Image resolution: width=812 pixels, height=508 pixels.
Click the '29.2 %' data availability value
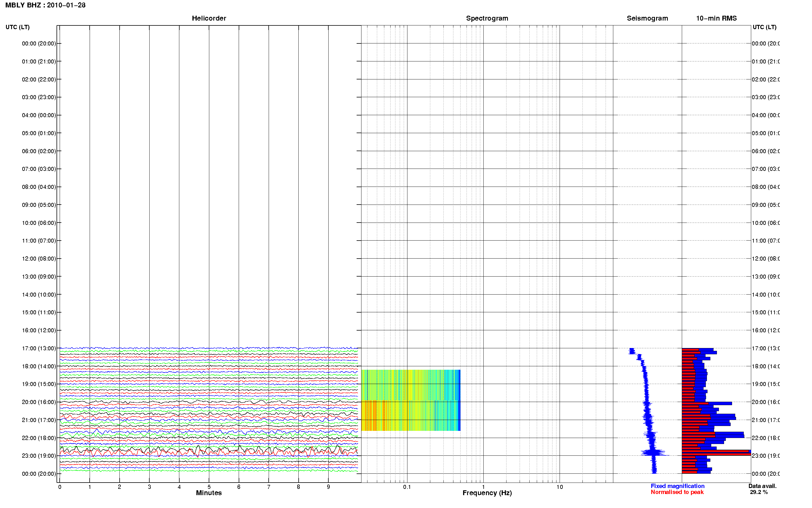tap(759, 492)
